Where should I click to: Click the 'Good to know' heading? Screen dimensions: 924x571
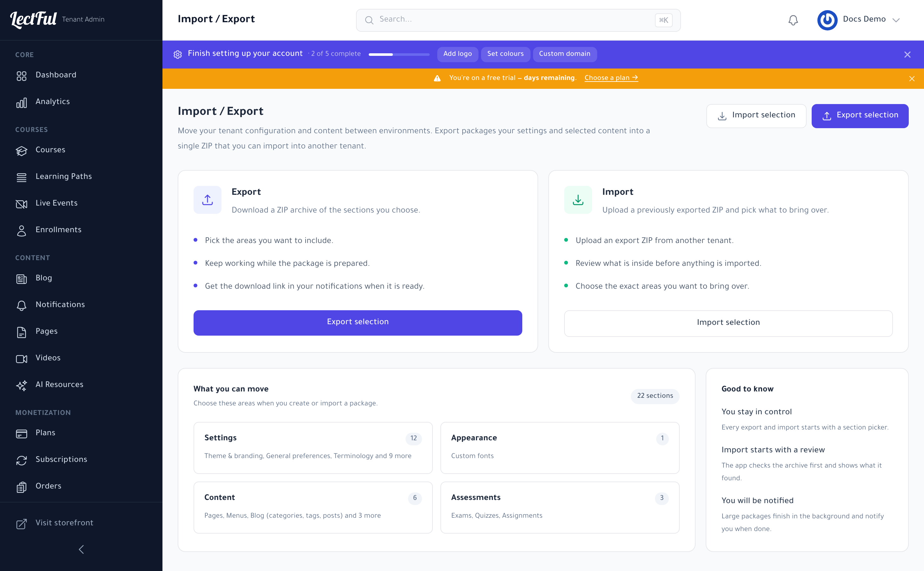coord(747,389)
